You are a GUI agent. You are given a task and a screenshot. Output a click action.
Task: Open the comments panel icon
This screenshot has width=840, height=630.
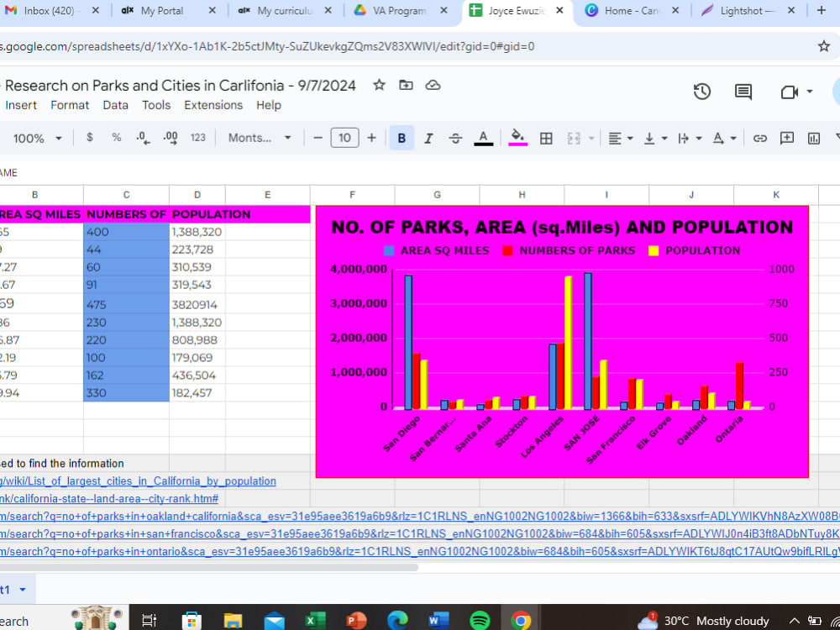click(743, 92)
